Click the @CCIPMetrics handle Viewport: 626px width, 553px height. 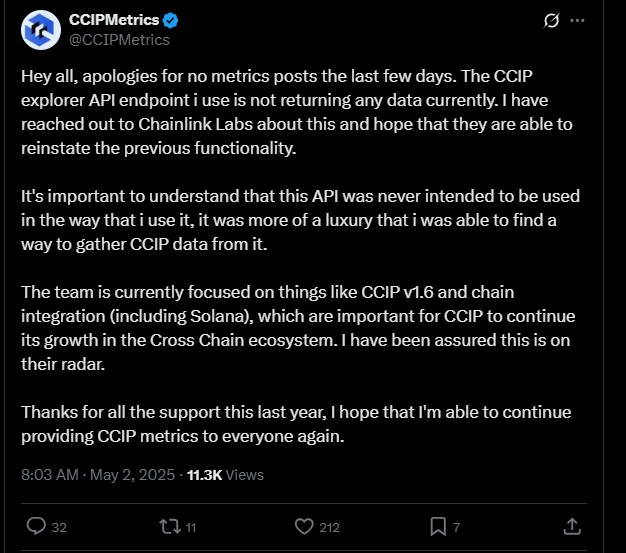click(x=118, y=40)
